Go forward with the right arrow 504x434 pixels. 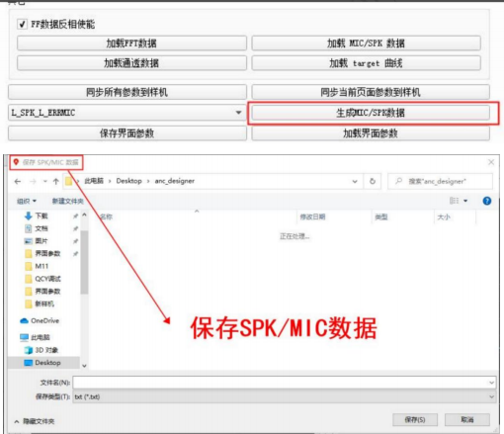point(33,181)
